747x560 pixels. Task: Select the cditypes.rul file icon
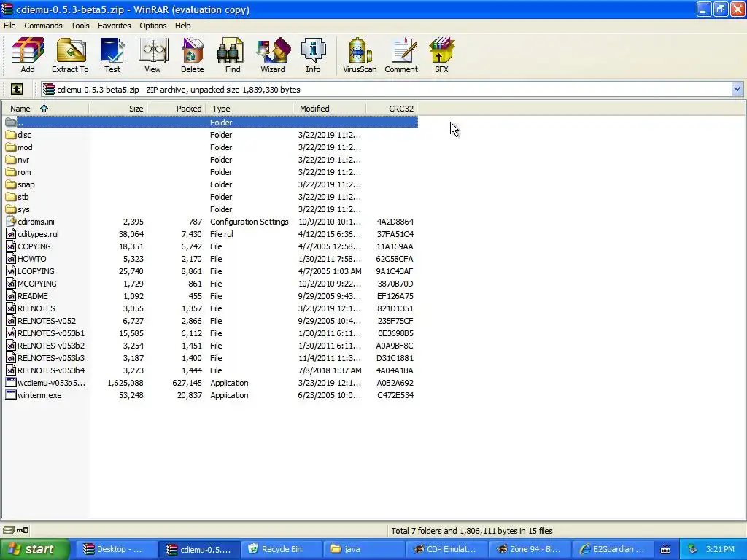tap(10, 234)
